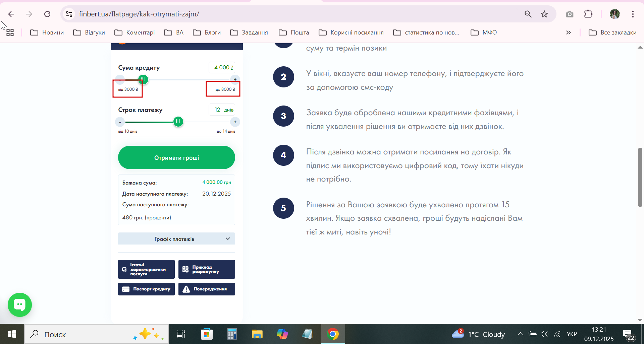
Task: Open the zoom magnifier icon in address bar
Action: (x=528, y=14)
